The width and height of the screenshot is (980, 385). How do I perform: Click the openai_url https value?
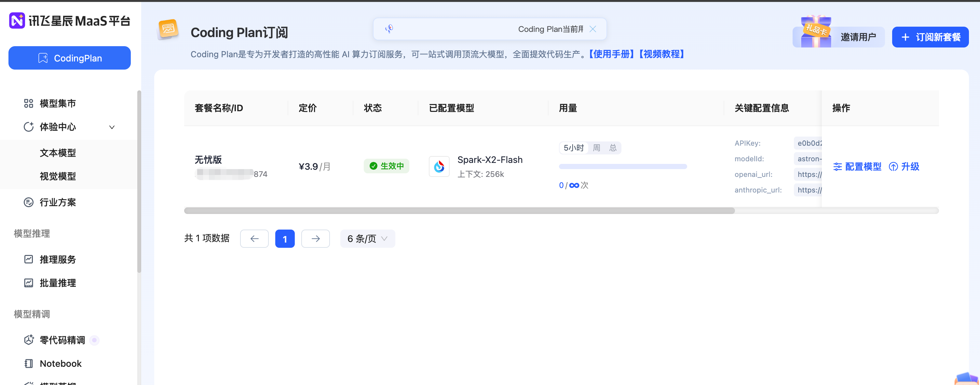pos(809,174)
